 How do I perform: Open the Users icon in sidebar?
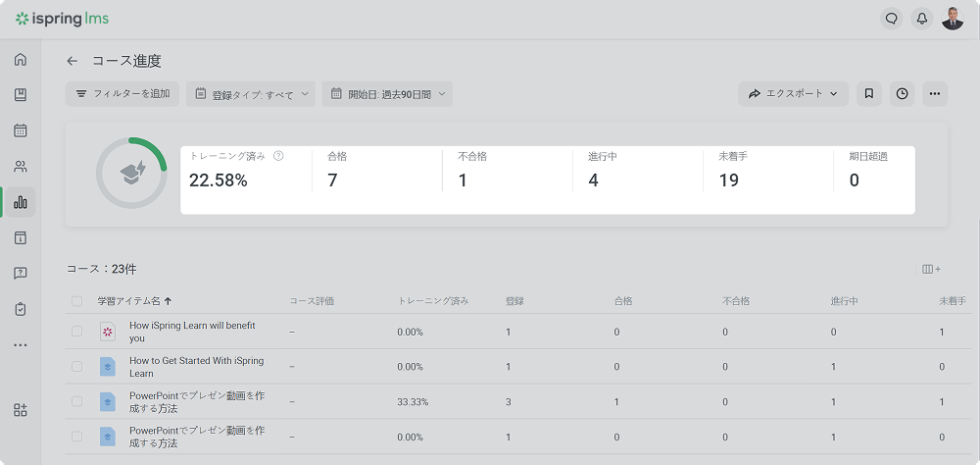coord(21,167)
